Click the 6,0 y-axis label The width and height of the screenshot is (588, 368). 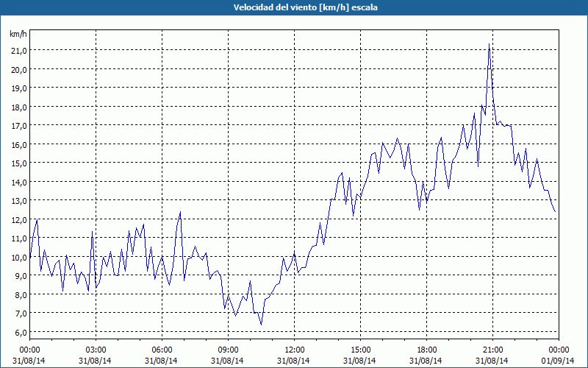pos(21,332)
